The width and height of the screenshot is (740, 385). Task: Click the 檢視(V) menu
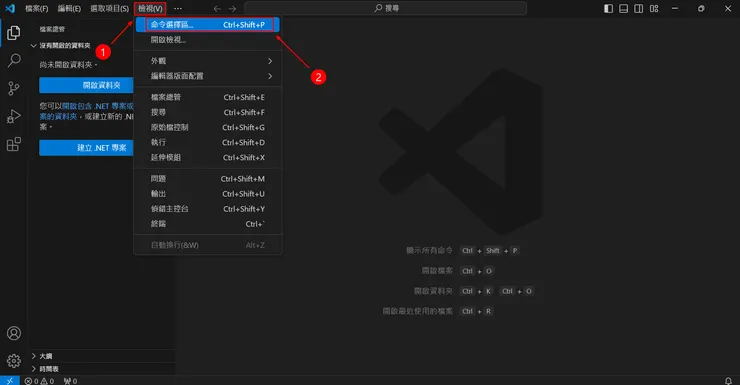click(150, 8)
